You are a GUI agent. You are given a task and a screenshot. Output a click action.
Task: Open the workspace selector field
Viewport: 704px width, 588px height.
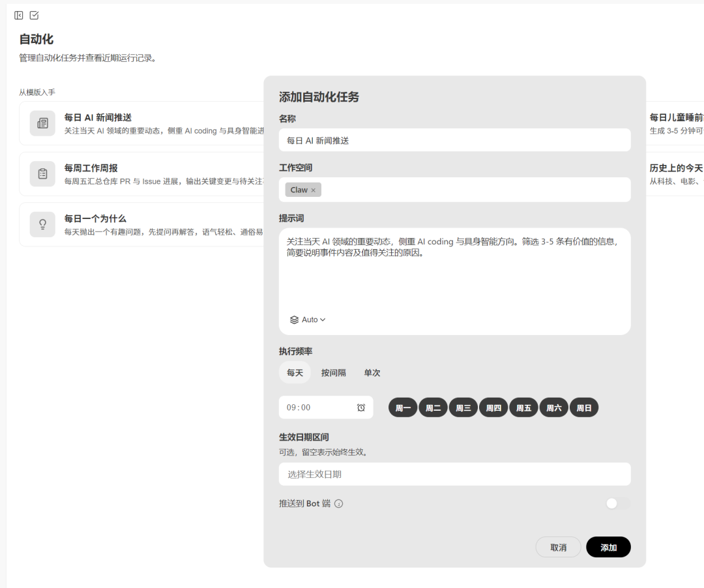click(x=476, y=190)
